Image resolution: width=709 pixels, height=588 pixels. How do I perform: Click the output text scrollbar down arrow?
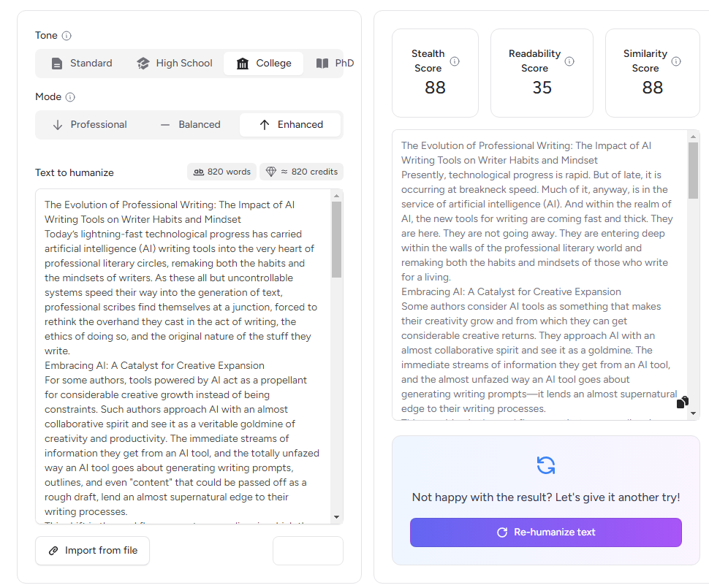coord(693,413)
